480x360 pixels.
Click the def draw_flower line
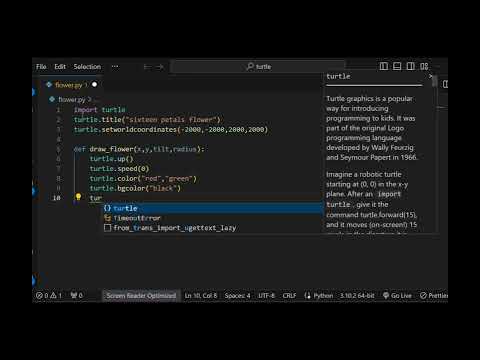click(x=139, y=149)
